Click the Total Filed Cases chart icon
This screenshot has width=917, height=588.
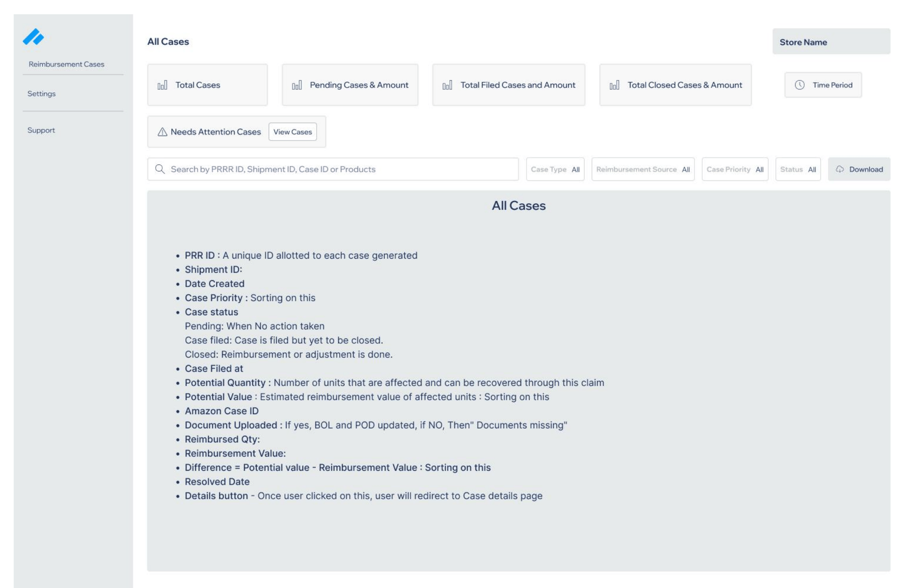tap(447, 85)
